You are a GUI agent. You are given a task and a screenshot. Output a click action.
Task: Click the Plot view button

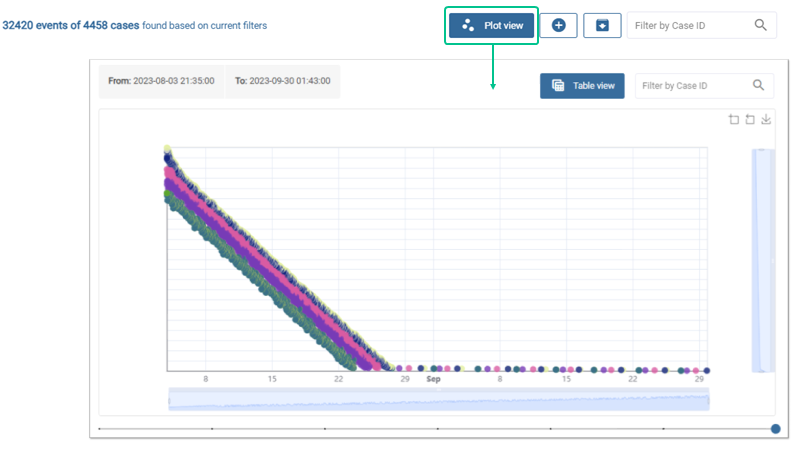(x=491, y=25)
